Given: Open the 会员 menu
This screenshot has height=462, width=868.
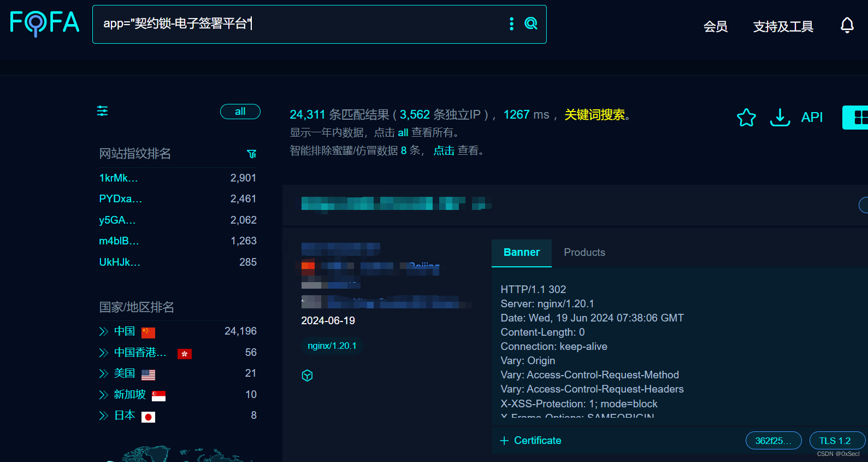Looking at the screenshot, I should tap(716, 26).
